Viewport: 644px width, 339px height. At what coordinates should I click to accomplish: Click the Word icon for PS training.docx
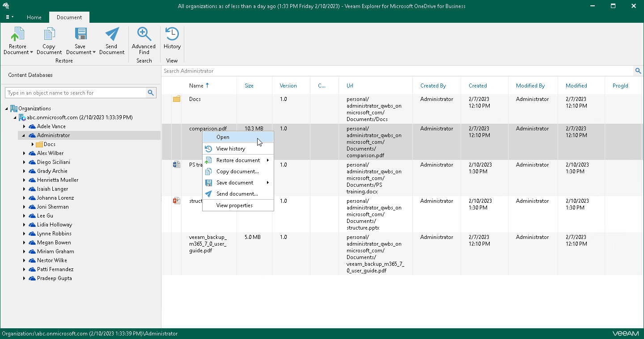pyautogui.click(x=177, y=164)
